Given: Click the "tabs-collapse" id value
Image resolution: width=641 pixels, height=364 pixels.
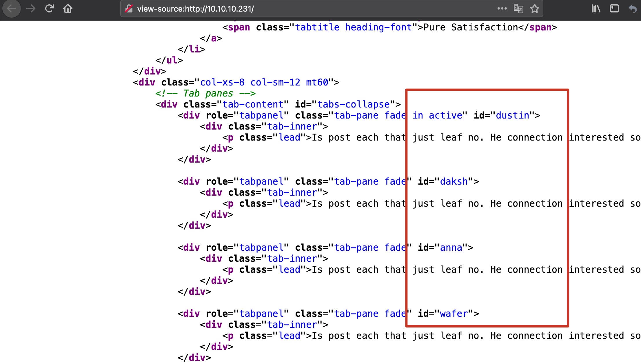Looking at the screenshot, I should [354, 105].
